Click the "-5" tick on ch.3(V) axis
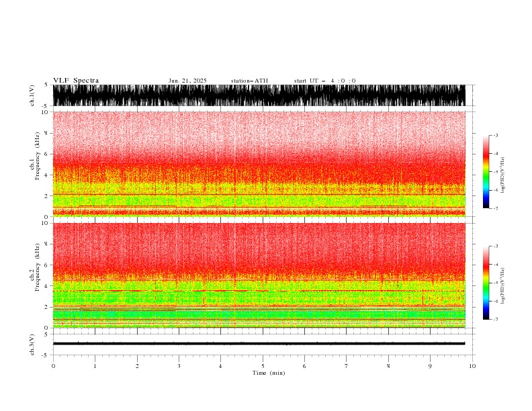 tap(46, 355)
